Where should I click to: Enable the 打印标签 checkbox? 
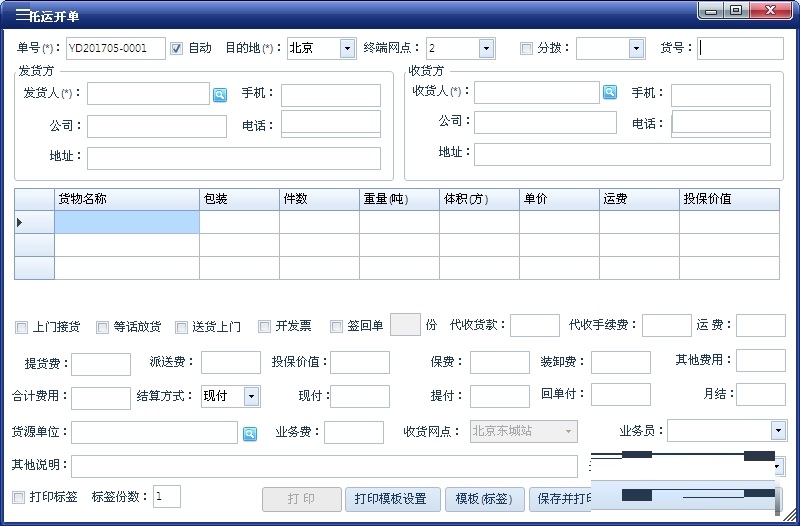18,497
